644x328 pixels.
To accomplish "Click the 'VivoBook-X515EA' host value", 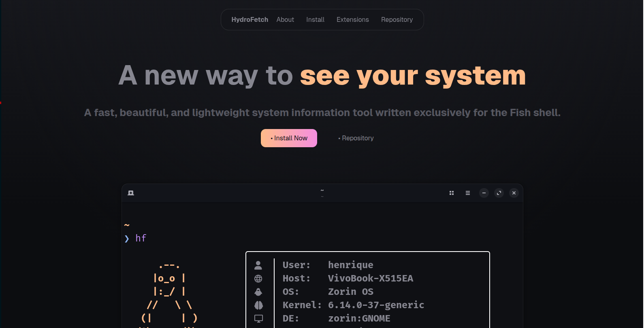I will [x=371, y=278].
